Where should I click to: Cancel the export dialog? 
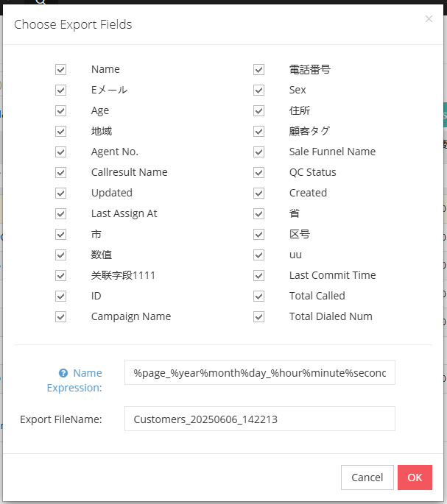point(367,478)
